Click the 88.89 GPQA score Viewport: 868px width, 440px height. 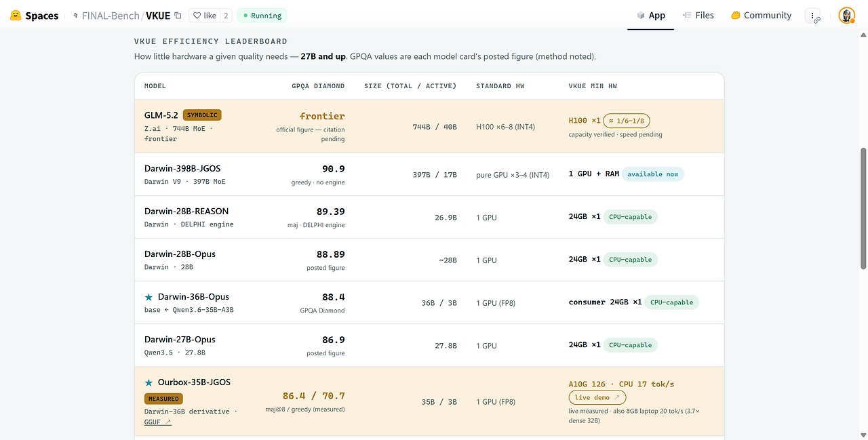tap(330, 254)
